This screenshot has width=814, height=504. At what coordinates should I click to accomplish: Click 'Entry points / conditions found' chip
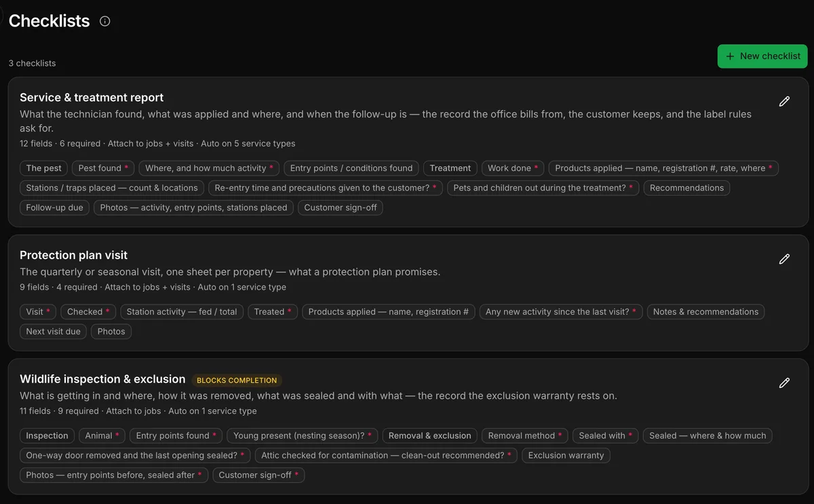point(351,168)
